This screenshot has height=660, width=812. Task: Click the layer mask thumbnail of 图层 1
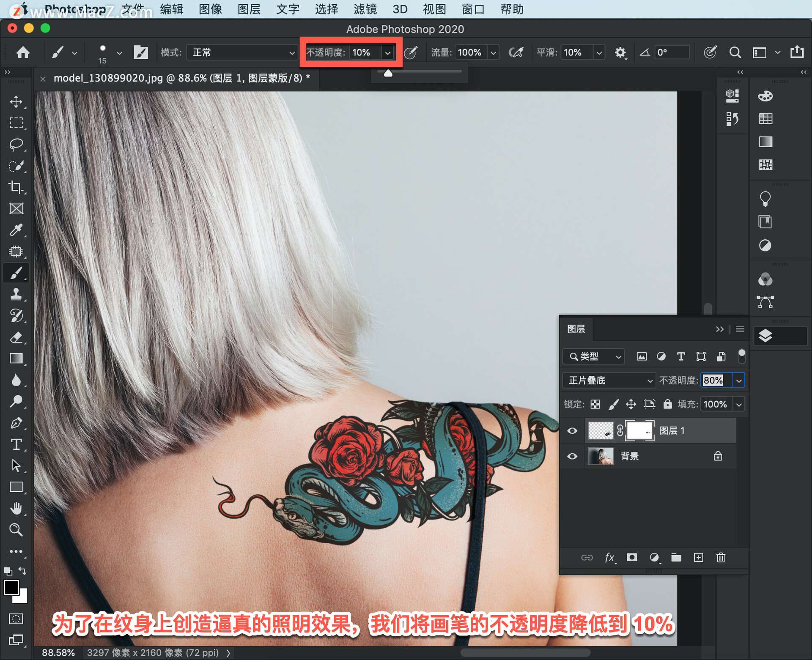[639, 430]
